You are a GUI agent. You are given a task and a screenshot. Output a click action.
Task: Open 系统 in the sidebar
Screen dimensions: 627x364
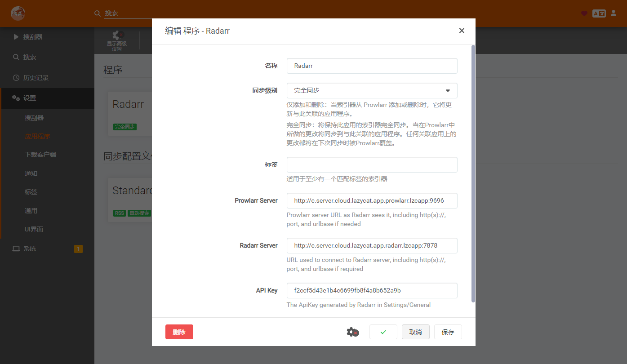point(47,249)
